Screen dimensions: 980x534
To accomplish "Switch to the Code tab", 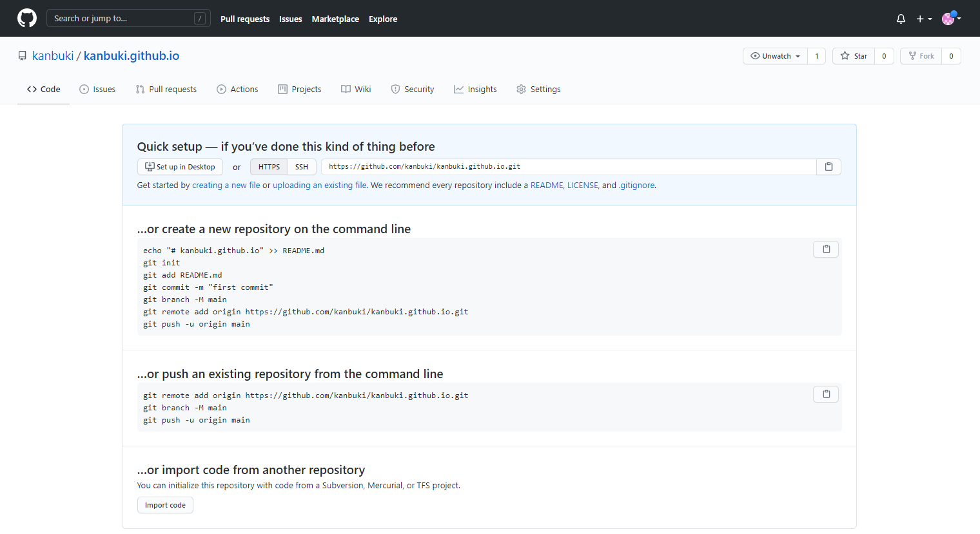I will point(43,90).
